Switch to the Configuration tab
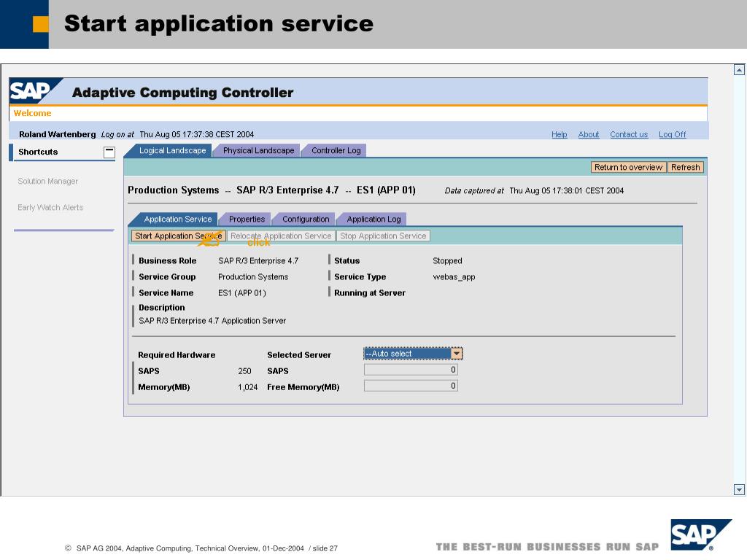747x560 pixels. [x=306, y=219]
